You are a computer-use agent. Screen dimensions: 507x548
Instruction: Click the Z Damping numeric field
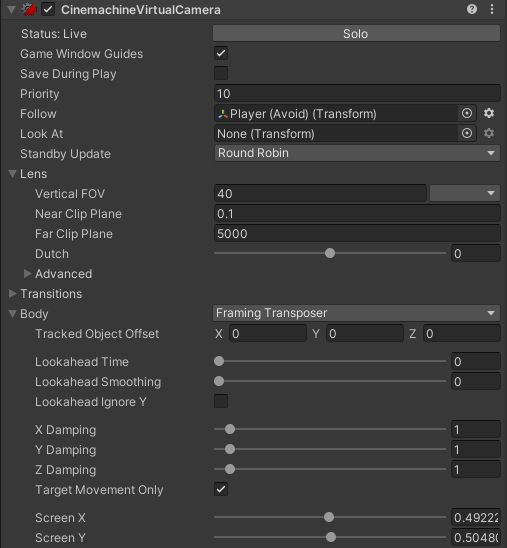[476, 469]
